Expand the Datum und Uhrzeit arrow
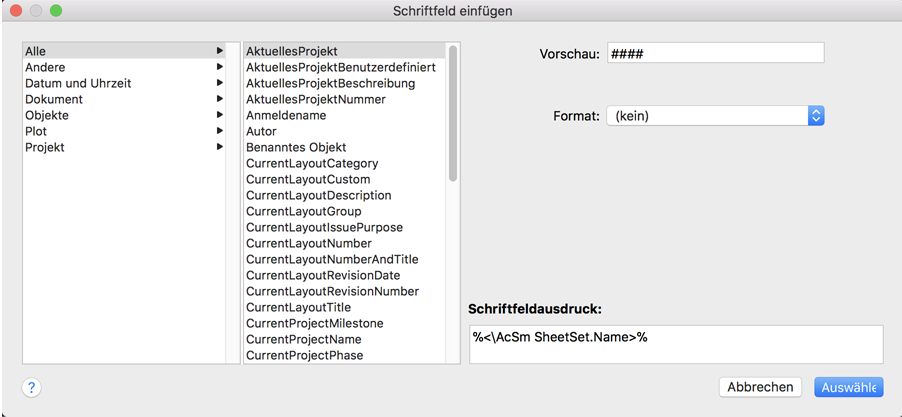This screenshot has height=417, width=902. click(x=220, y=83)
